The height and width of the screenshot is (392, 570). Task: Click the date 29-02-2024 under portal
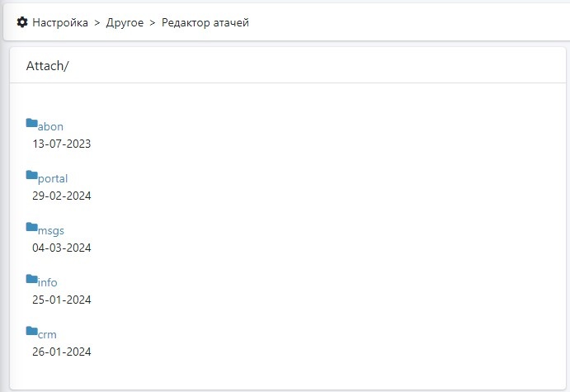[x=62, y=196]
